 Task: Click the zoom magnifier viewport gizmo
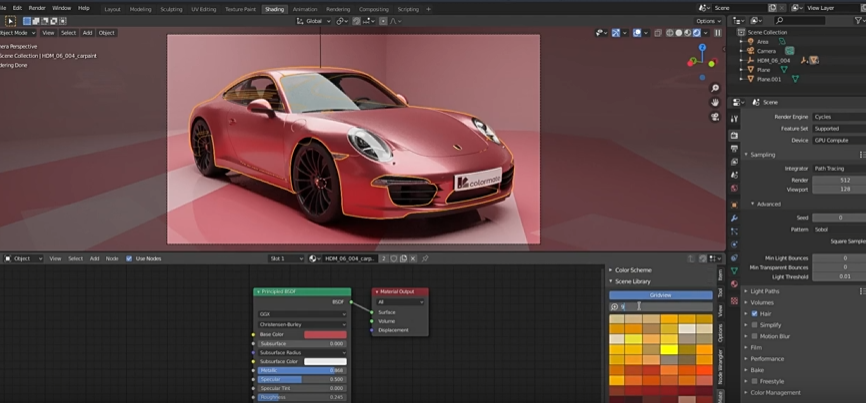pos(715,88)
